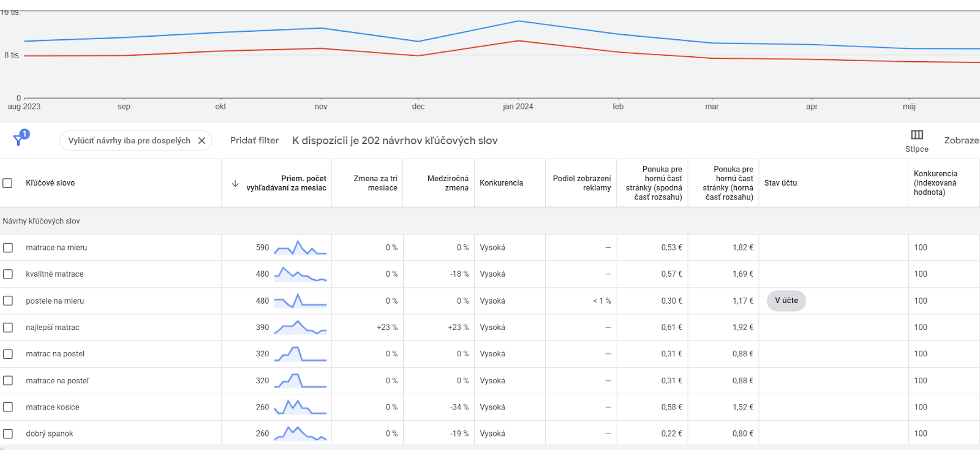Sort by 'Medziročná zmena' column header
The height and width of the screenshot is (450, 980).
click(448, 183)
